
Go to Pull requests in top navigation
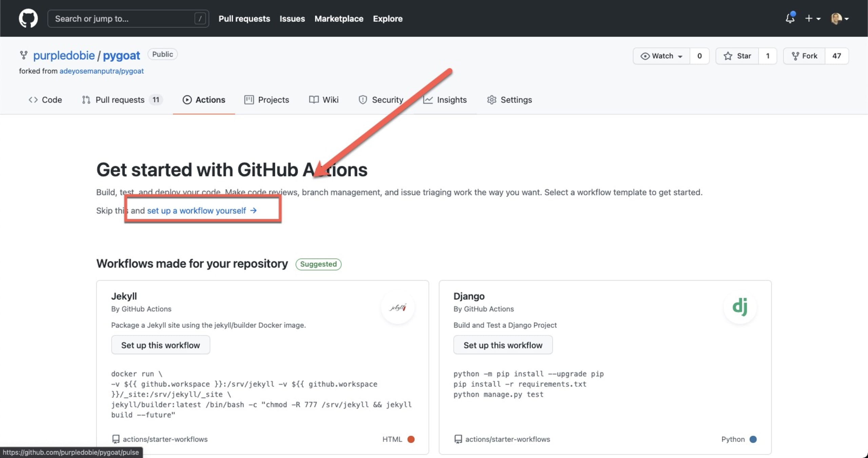click(x=244, y=19)
